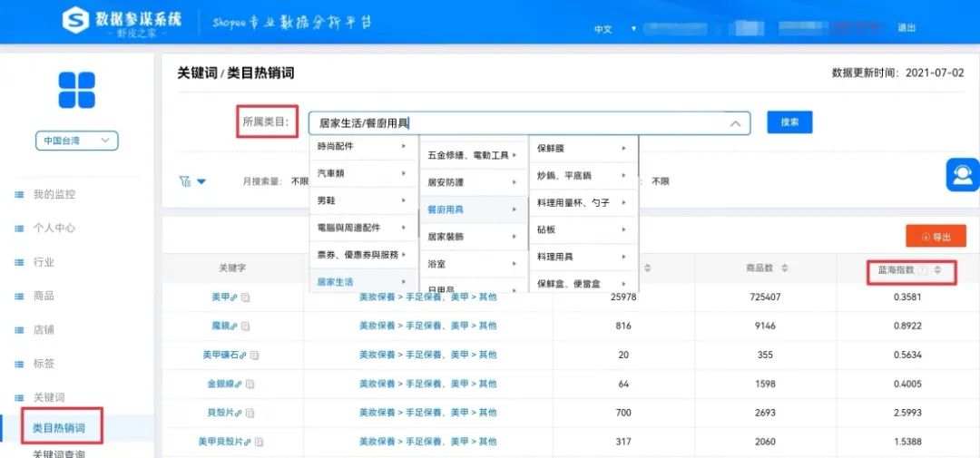Click the copy icon next to 美甲
Screen dimensions: 980x458
pos(246,298)
